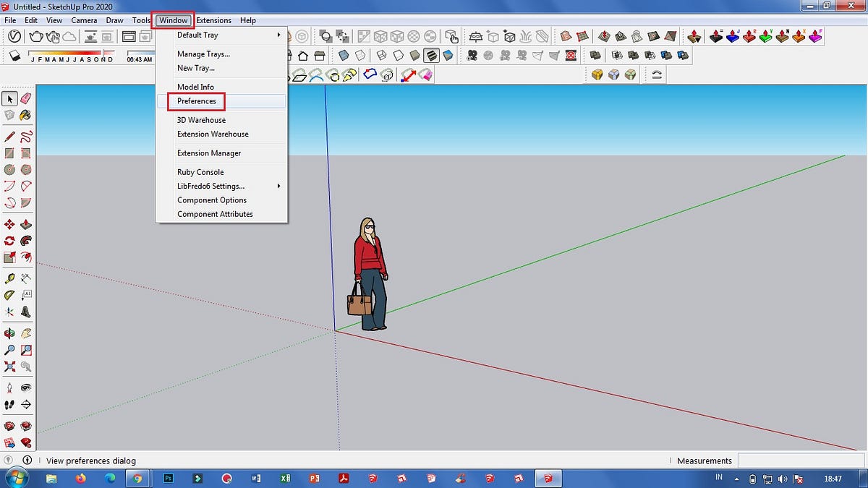Viewport: 868px width, 488px height.
Task: Select Preferences from the Window menu
Action: [x=197, y=101]
